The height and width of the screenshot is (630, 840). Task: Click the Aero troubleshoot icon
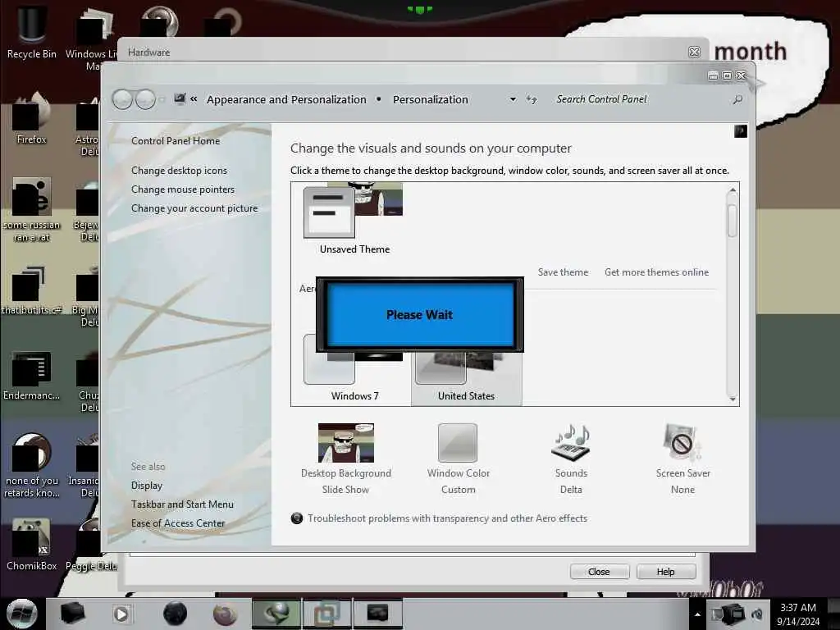297,518
